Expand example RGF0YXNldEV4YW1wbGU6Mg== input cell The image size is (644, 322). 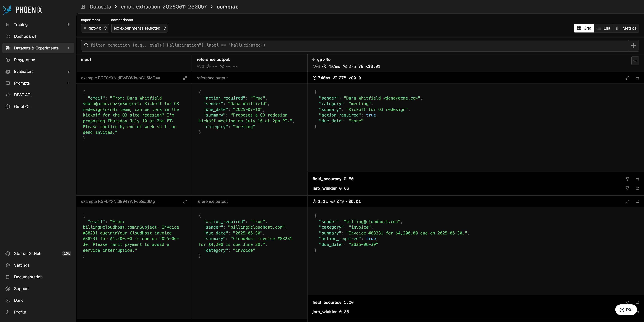click(x=185, y=202)
